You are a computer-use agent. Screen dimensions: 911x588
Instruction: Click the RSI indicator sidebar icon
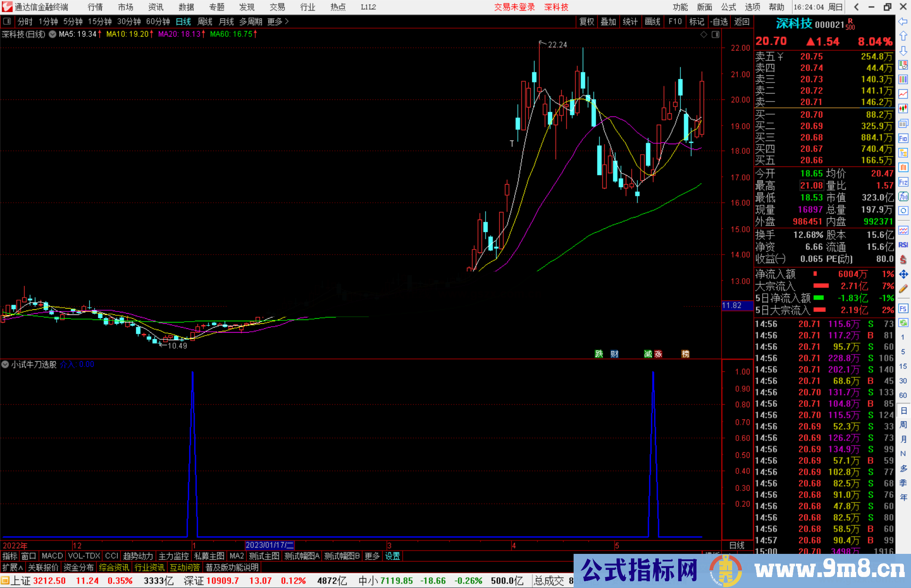tap(903, 245)
